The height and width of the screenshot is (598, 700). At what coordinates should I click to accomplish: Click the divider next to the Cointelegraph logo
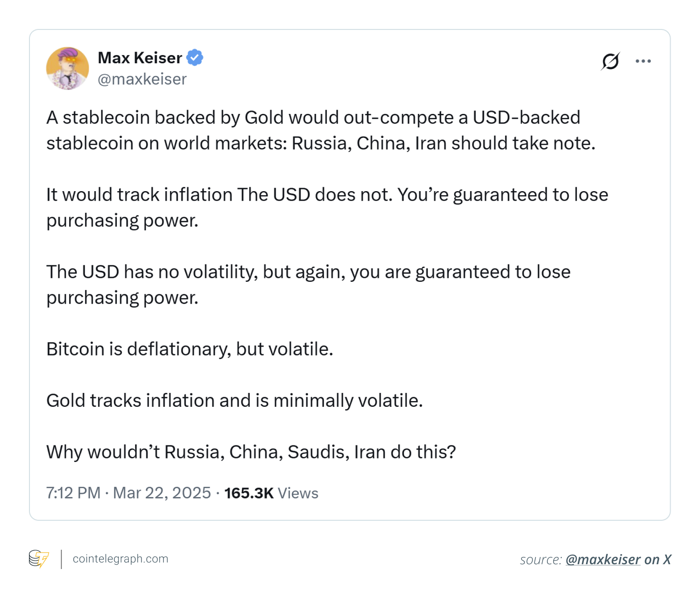click(61, 559)
